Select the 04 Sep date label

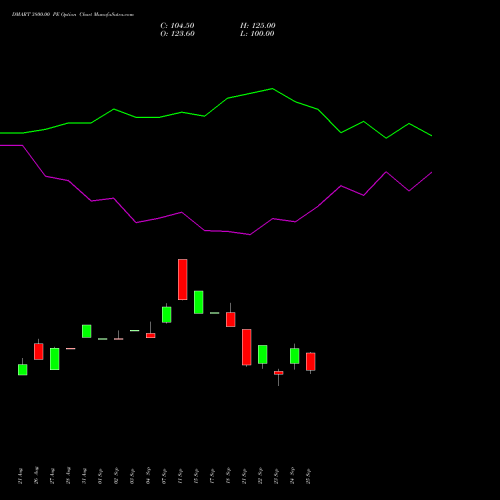click(x=148, y=476)
